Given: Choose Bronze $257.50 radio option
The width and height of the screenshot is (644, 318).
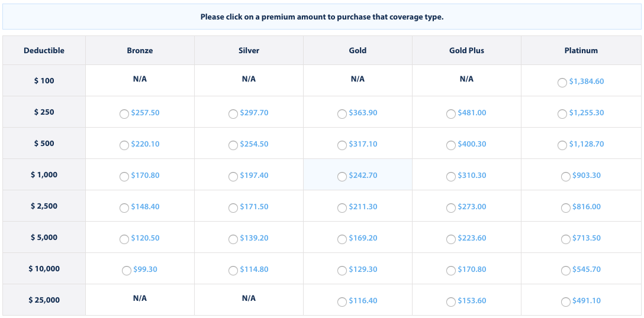Looking at the screenshot, I should click(124, 114).
